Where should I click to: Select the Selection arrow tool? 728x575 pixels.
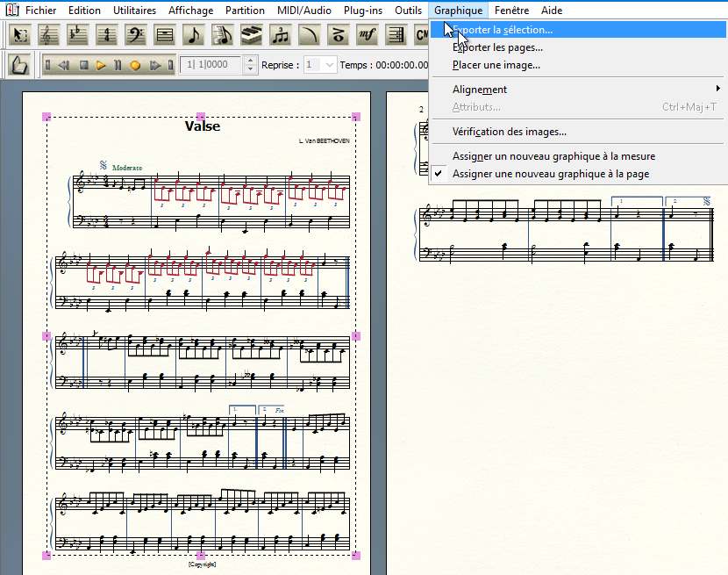point(21,36)
